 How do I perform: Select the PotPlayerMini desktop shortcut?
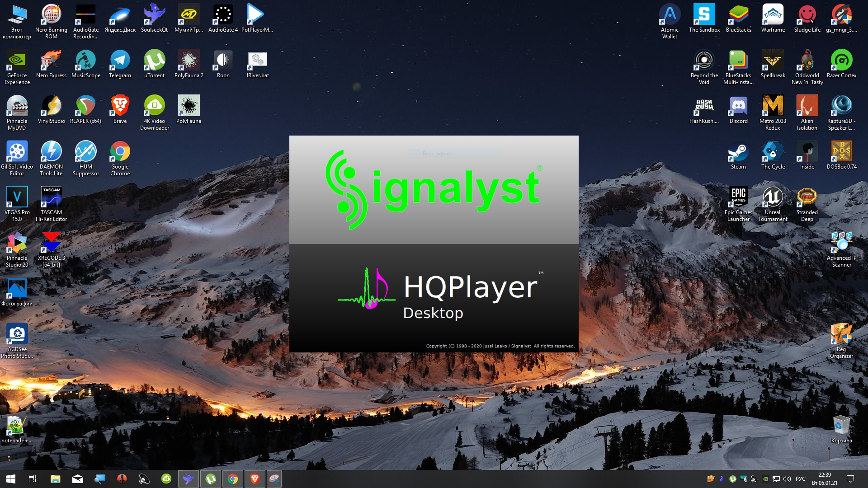point(257,18)
